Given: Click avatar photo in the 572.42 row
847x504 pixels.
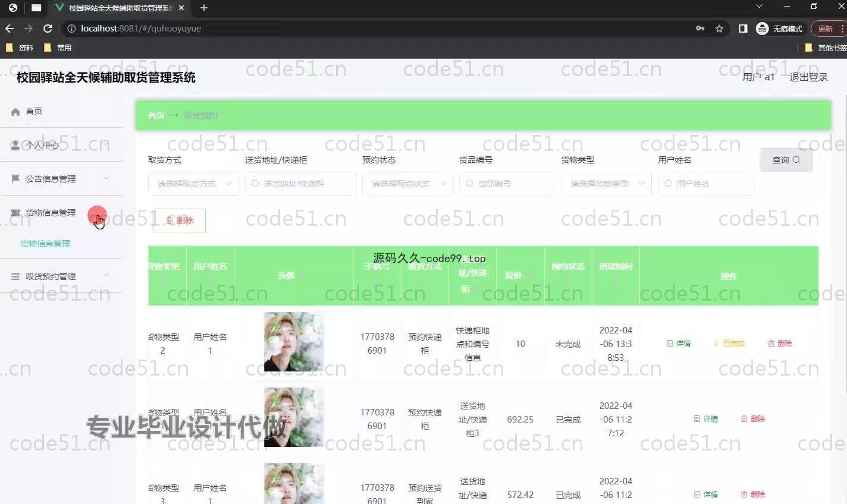Looking at the screenshot, I should [x=294, y=484].
